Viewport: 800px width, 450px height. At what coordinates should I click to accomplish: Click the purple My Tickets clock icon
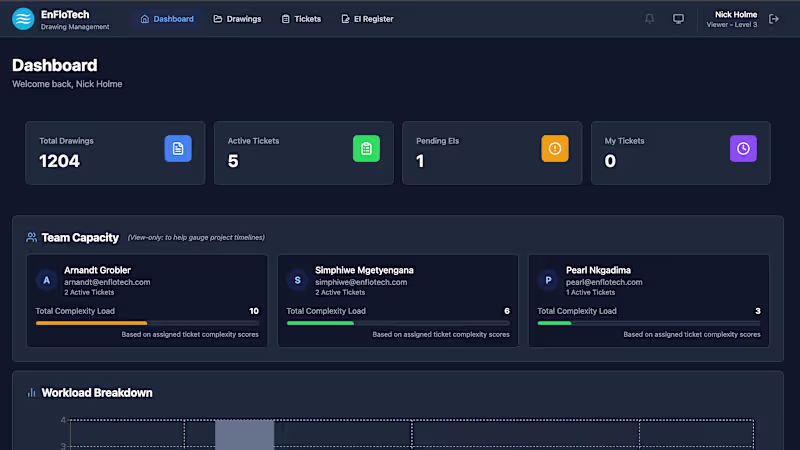(743, 148)
